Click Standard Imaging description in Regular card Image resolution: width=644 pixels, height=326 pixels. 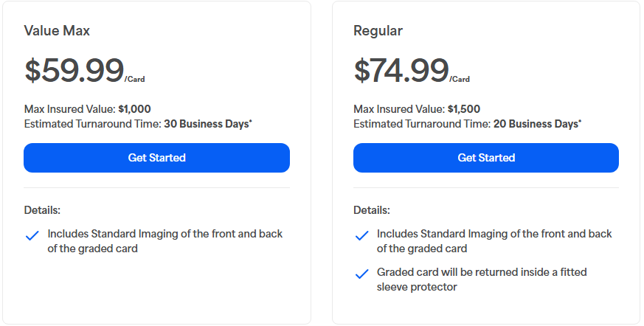(x=494, y=241)
